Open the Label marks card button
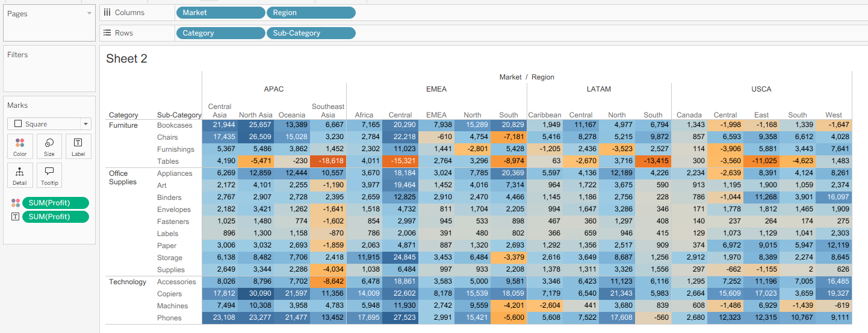Viewport: 868px width, 333px height. tap(78, 146)
